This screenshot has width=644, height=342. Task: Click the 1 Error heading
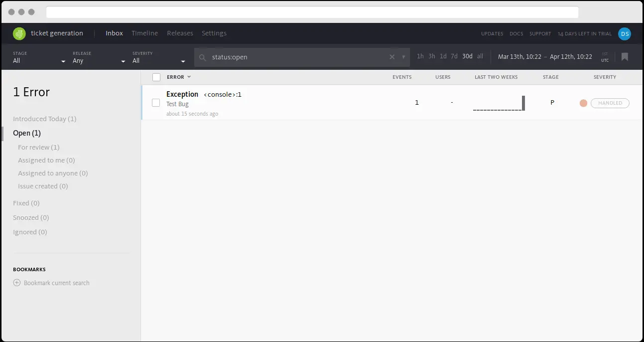tap(31, 92)
